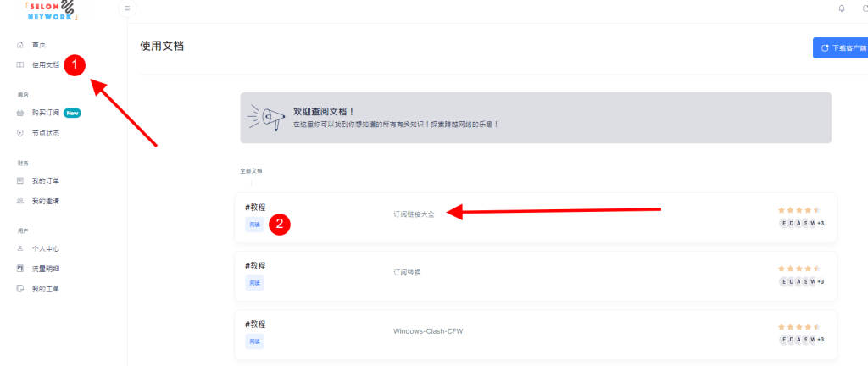This screenshot has height=366, width=868.
Task: Click the 我的订单 list icon
Action: coord(20,180)
